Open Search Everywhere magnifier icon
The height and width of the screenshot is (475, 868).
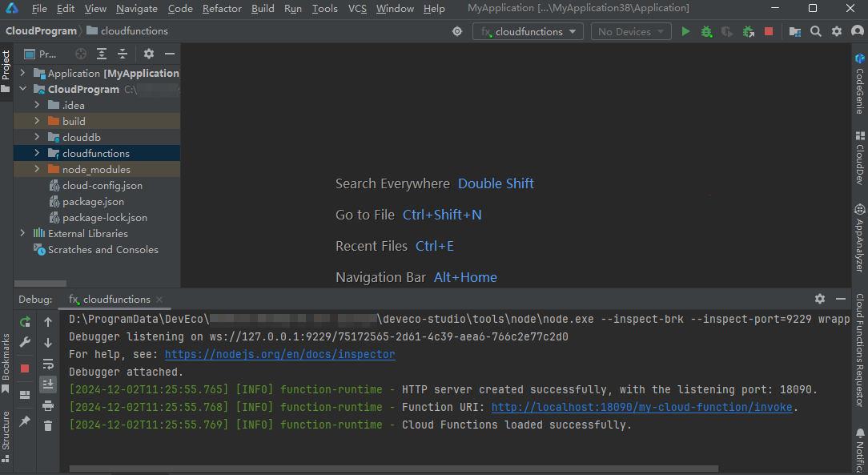(815, 31)
